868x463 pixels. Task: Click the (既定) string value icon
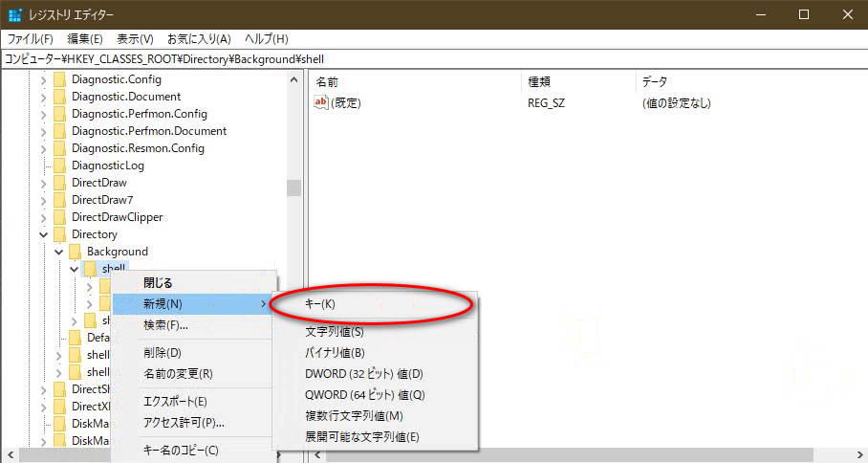pos(321,102)
